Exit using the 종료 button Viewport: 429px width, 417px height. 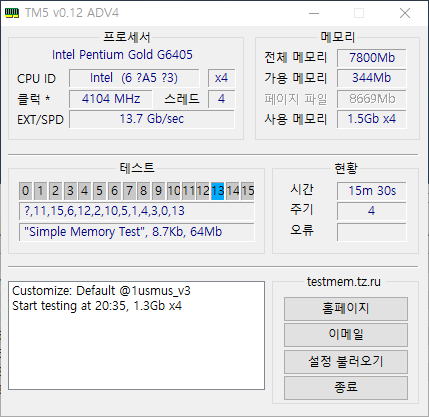(346, 387)
